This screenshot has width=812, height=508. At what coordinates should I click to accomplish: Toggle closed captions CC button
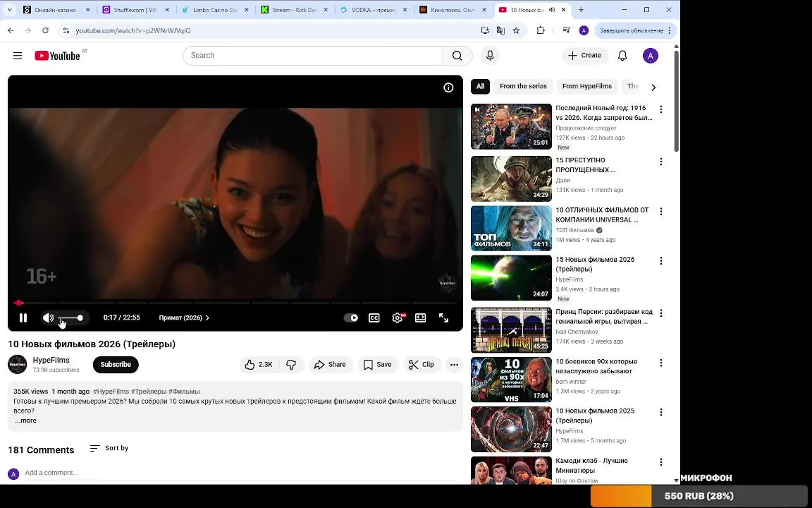click(374, 317)
